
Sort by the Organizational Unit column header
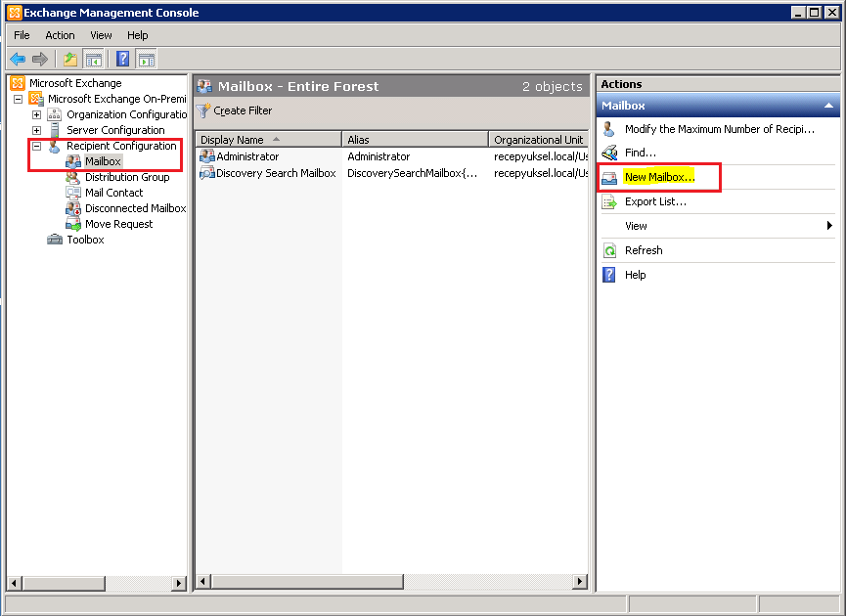(x=539, y=140)
